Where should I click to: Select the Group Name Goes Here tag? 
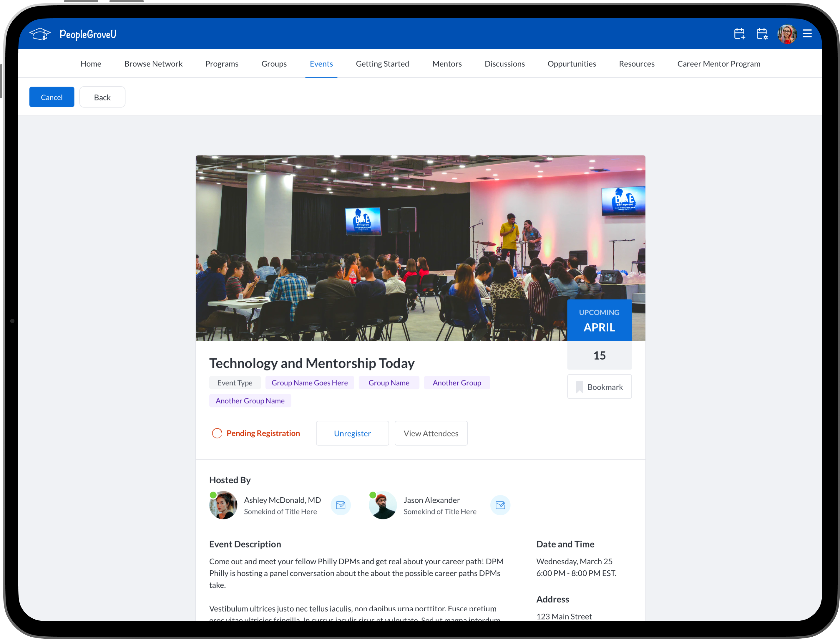coord(309,383)
